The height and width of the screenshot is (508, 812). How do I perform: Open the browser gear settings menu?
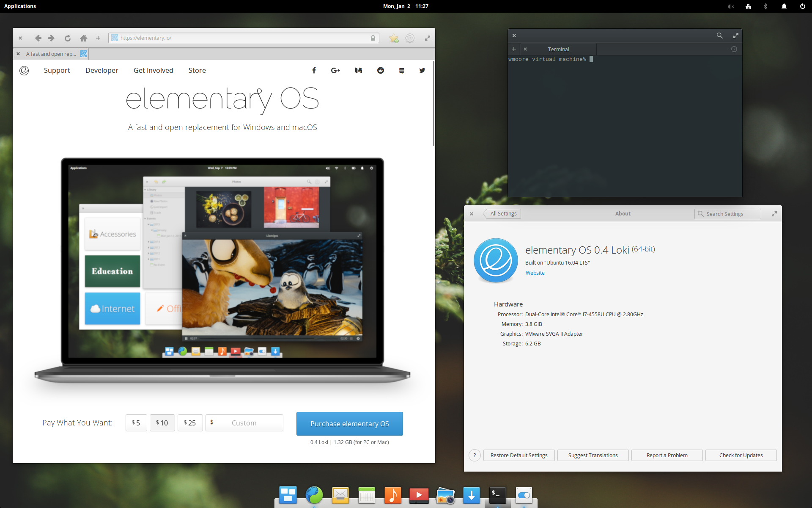(410, 38)
